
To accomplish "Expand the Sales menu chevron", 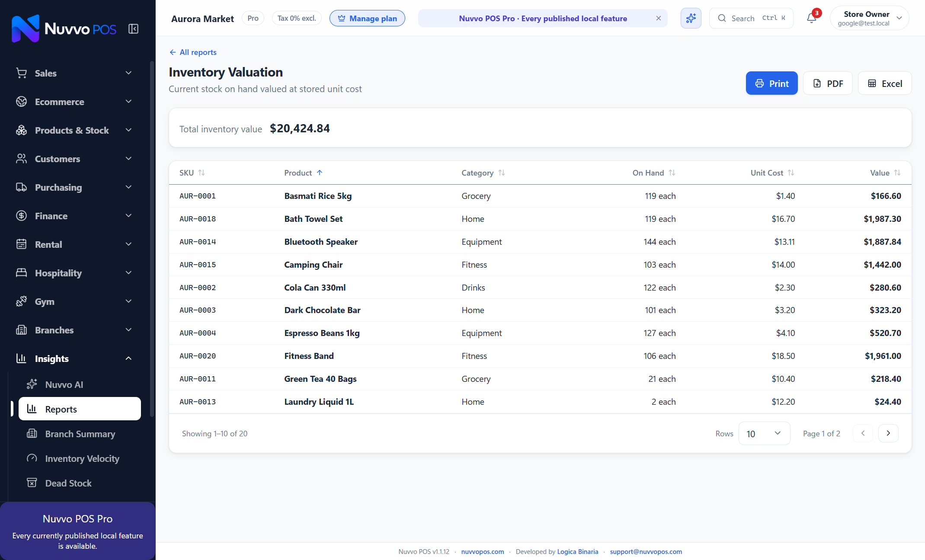I will (x=128, y=73).
